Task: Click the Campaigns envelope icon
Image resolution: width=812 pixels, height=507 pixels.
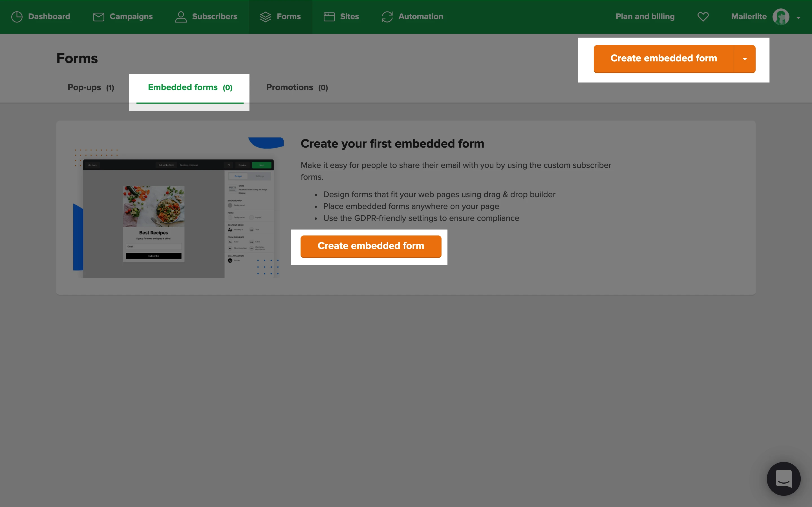Action: coord(98,17)
